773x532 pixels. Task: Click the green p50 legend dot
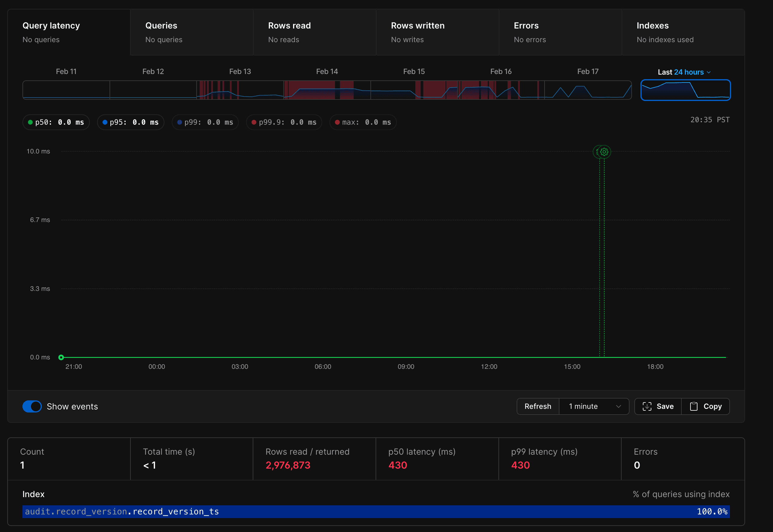tap(30, 122)
